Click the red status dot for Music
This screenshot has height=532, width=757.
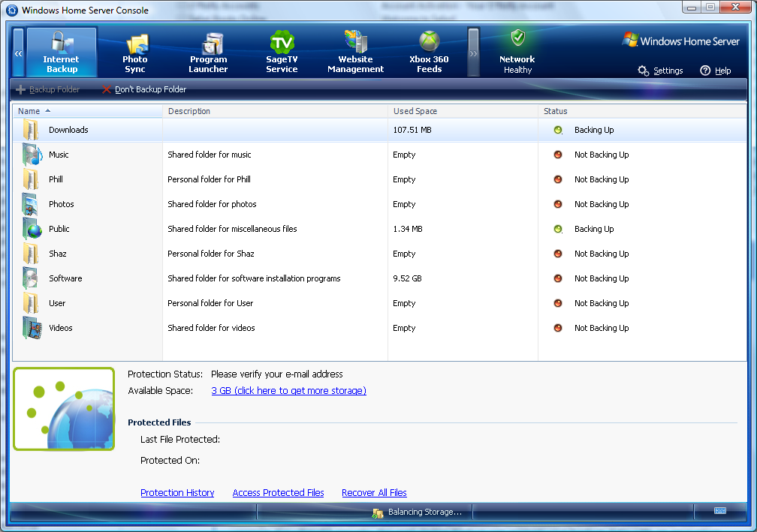(558, 155)
